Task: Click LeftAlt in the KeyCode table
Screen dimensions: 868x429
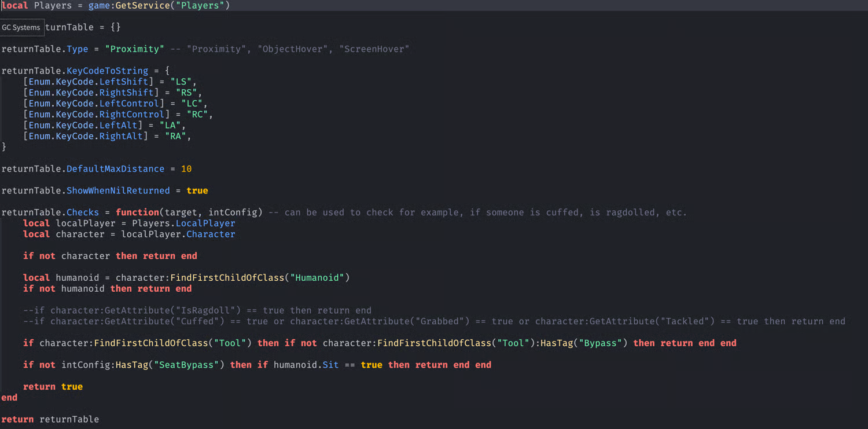Action: point(119,125)
